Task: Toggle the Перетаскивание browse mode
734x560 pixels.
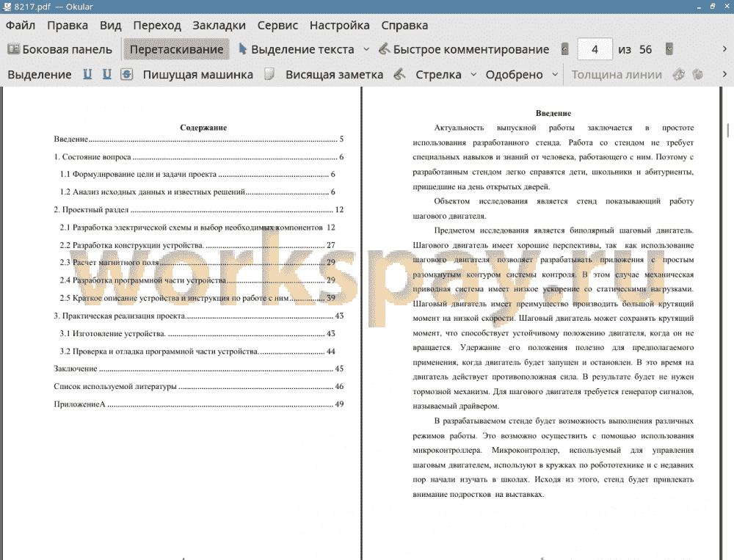Action: pos(176,49)
